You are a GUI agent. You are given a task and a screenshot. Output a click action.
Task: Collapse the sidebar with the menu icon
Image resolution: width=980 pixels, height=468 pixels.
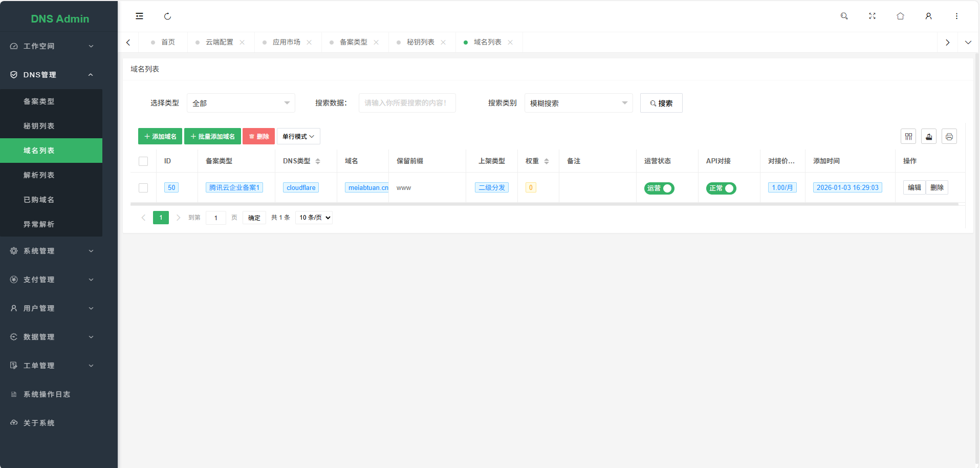139,16
